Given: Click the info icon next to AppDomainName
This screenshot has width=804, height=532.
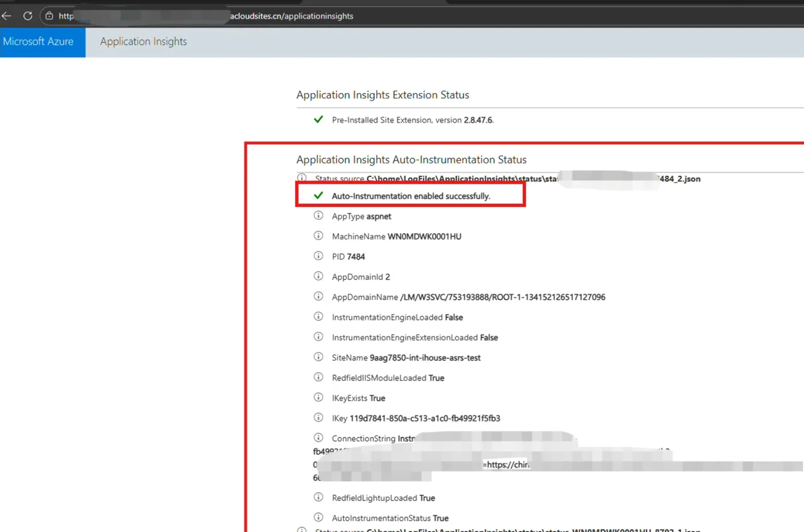Looking at the screenshot, I should click(318, 296).
